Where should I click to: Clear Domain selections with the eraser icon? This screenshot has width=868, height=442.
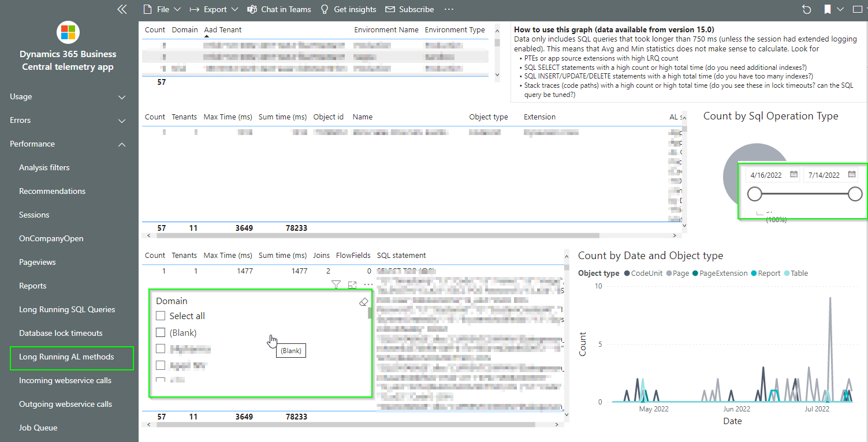tap(363, 301)
